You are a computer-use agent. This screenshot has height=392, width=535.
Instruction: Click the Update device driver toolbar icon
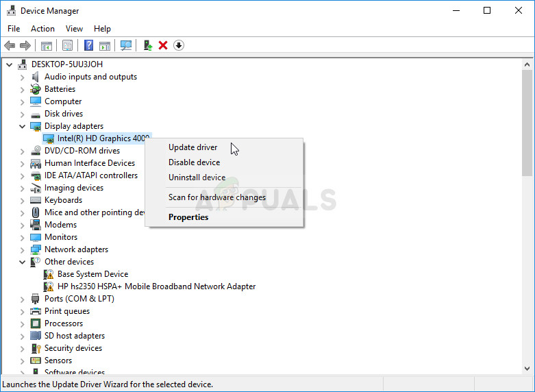coord(148,45)
